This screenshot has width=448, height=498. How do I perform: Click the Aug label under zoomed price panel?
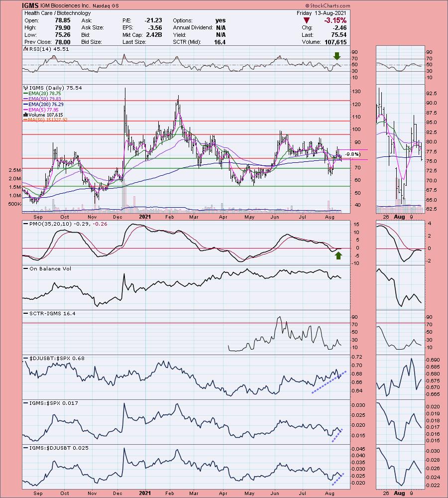point(399,217)
